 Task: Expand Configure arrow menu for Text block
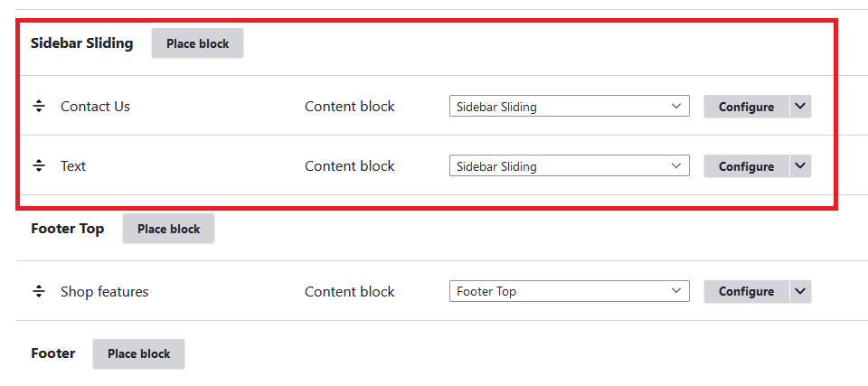[800, 166]
